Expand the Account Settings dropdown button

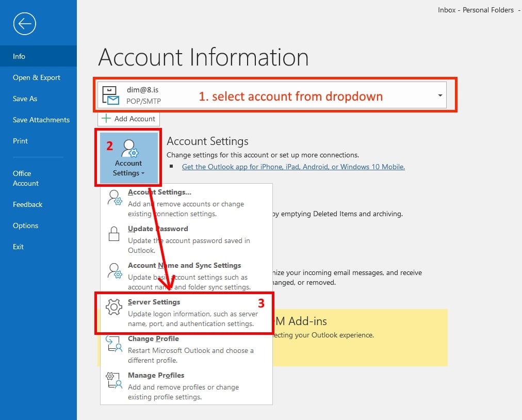pyautogui.click(x=129, y=158)
